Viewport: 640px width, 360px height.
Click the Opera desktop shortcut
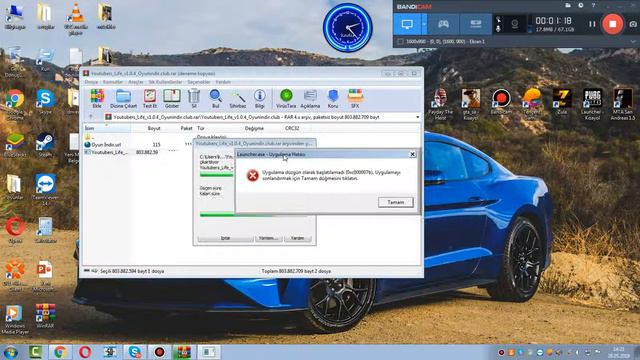coord(15,231)
